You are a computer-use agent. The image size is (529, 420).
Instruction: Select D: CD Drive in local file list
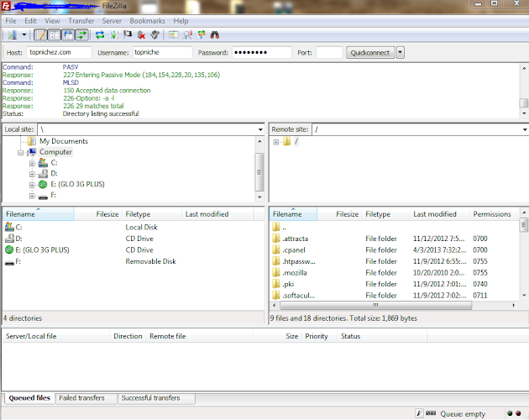coord(134,239)
